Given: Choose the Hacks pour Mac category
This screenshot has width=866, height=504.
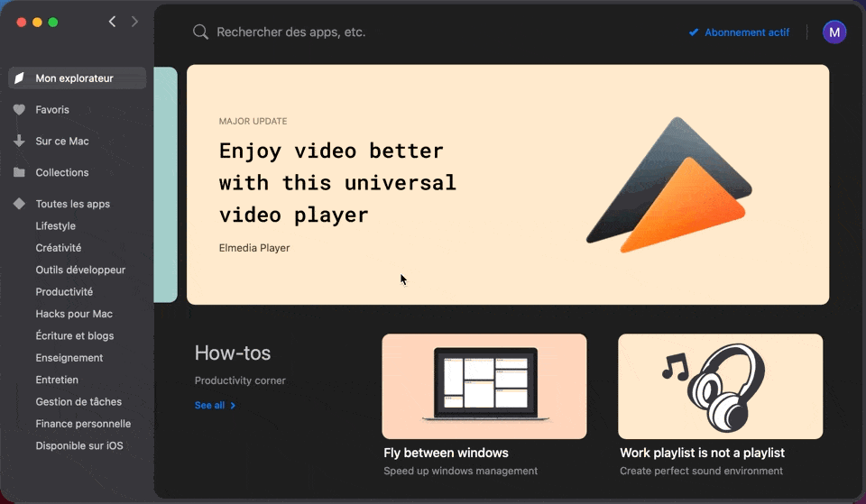Looking at the screenshot, I should [74, 314].
